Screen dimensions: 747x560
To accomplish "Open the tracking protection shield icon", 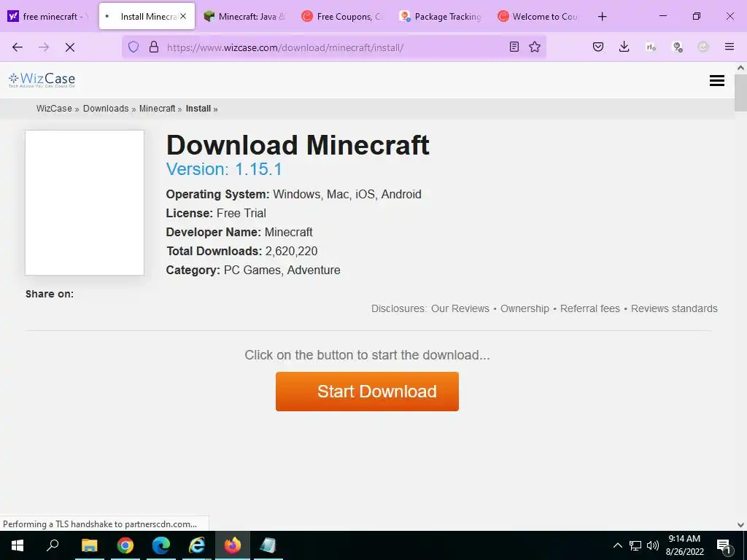I will [133, 47].
